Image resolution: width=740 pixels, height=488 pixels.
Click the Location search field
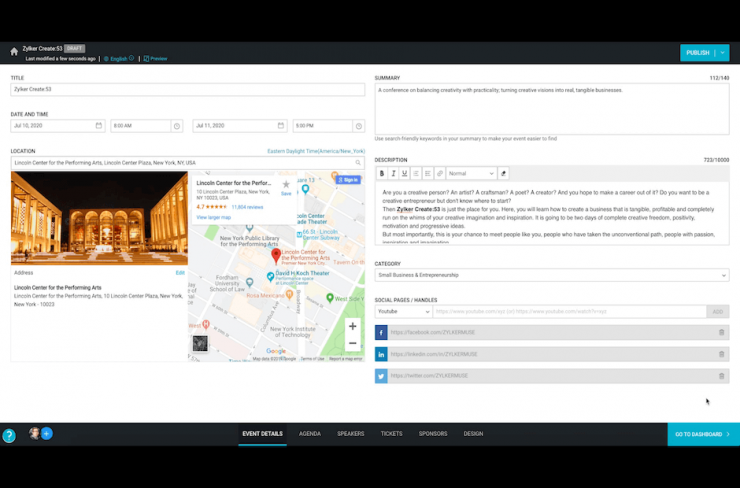tap(187, 163)
